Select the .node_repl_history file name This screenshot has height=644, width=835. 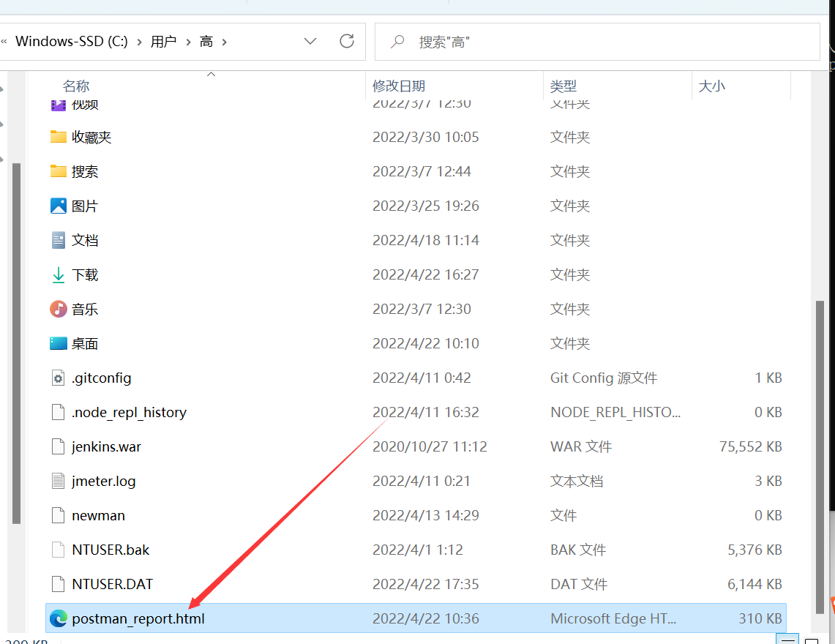(130, 413)
